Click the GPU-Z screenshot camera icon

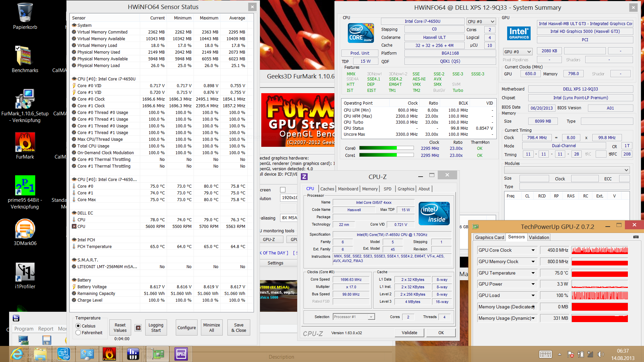[x=636, y=237]
